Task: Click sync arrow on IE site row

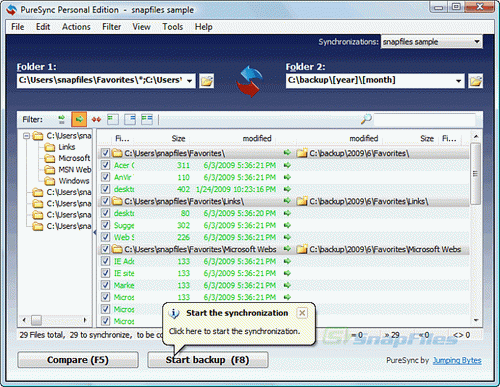Action: (x=287, y=273)
